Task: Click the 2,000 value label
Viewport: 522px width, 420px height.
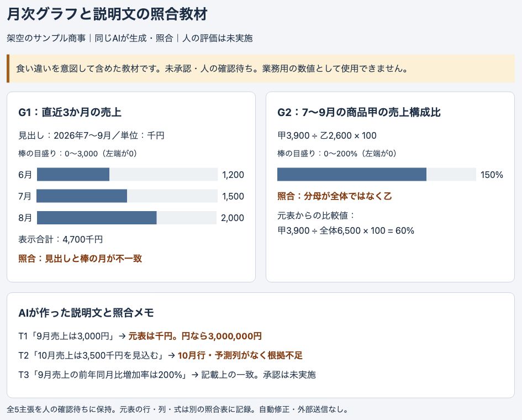Action: click(233, 218)
